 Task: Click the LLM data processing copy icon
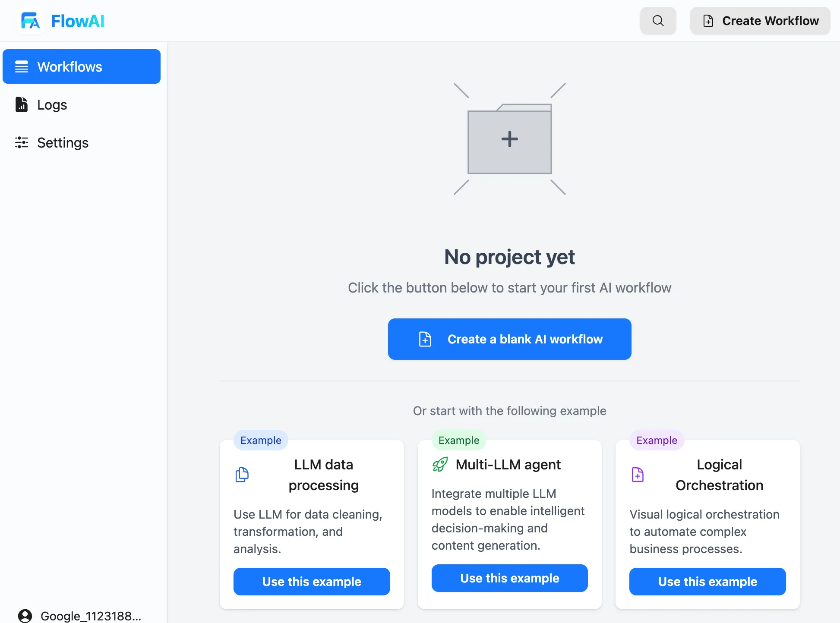point(242,475)
